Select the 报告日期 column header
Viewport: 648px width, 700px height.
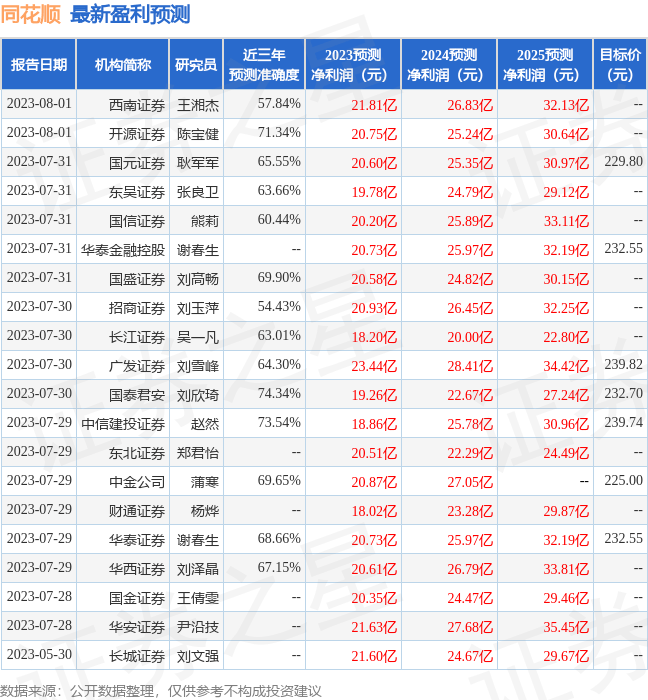pos(39,64)
